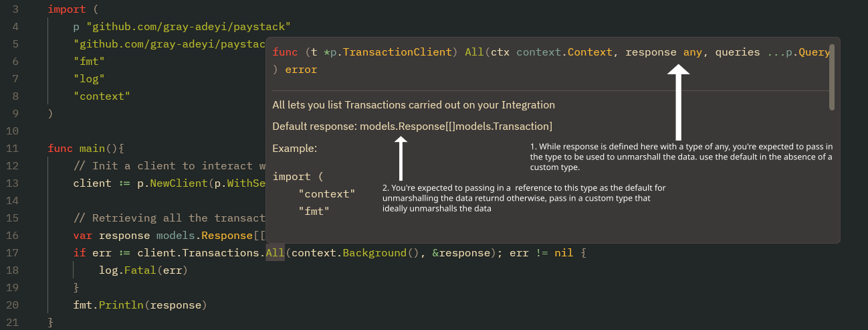
Task: Click line number 17 in the gutter
Action: [12, 253]
